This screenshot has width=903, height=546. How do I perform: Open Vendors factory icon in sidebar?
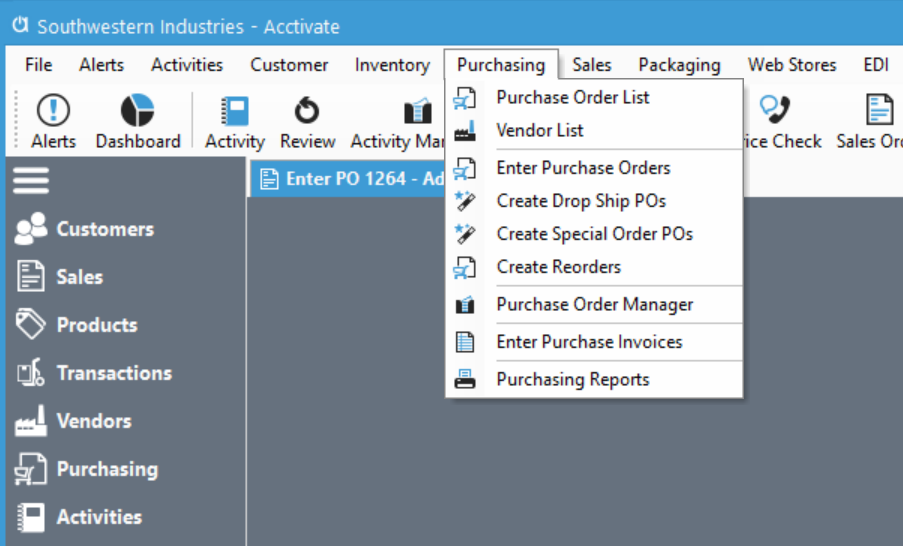click(x=31, y=420)
